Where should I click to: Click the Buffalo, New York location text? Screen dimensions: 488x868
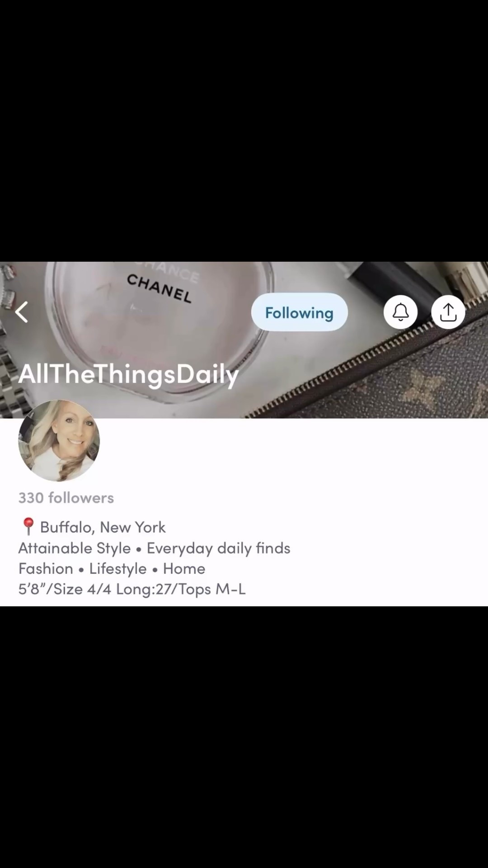pyautogui.click(x=103, y=527)
